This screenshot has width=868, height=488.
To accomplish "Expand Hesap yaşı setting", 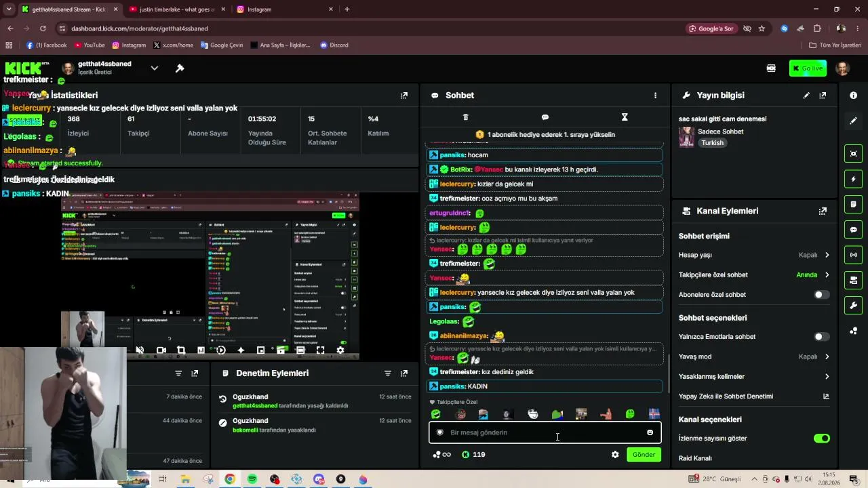I will pyautogui.click(x=827, y=255).
